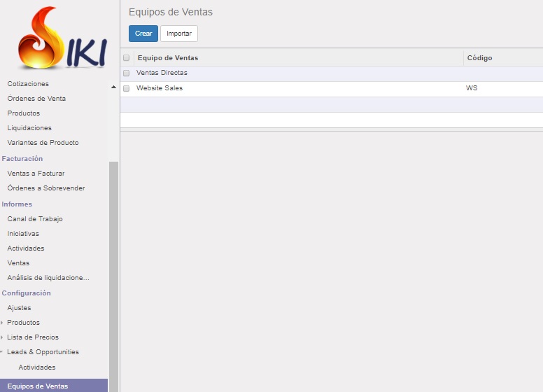The image size is (543, 392).
Task: Sort by Equipo de Ventas column
Action: click(x=168, y=58)
